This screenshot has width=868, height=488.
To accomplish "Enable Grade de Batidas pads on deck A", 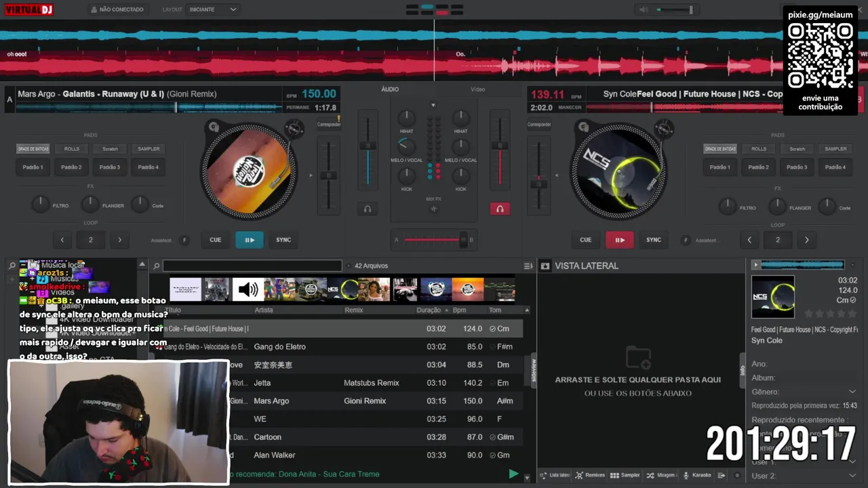I will point(33,148).
